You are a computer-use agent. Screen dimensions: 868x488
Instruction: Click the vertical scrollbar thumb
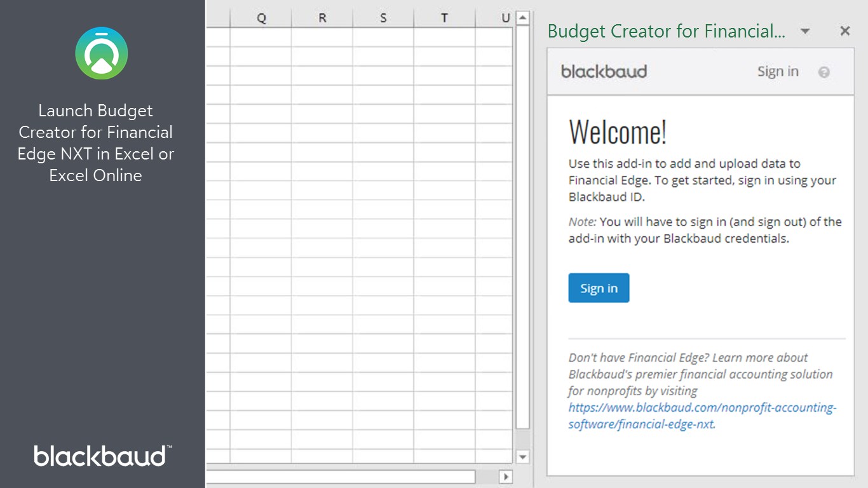[x=522, y=227]
